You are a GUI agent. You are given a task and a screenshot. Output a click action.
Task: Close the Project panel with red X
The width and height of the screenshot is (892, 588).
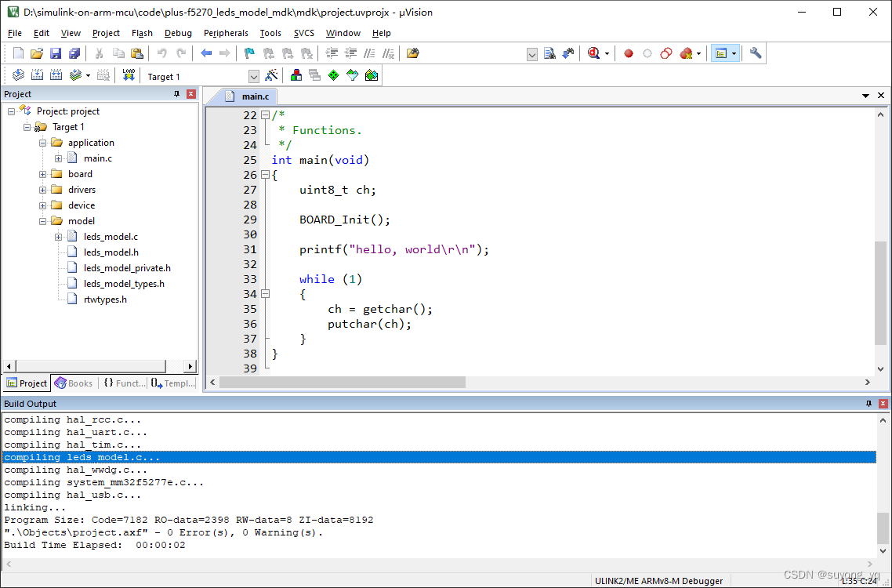[x=191, y=94]
